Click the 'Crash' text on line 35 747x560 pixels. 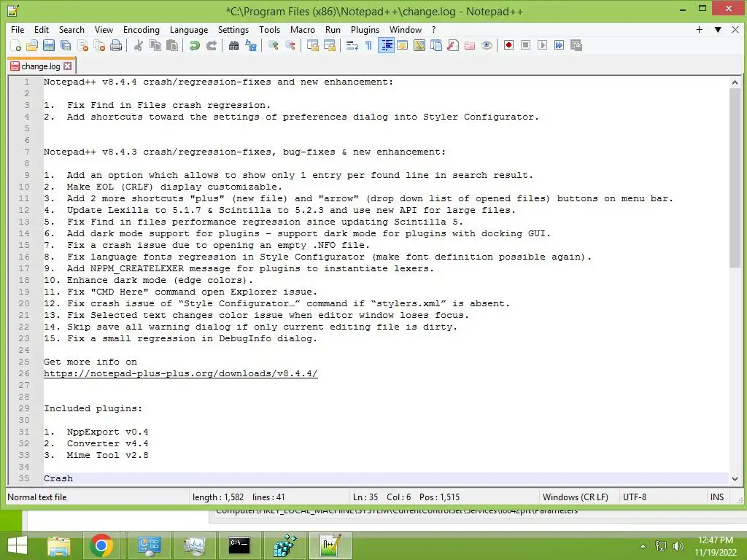pyautogui.click(x=58, y=478)
